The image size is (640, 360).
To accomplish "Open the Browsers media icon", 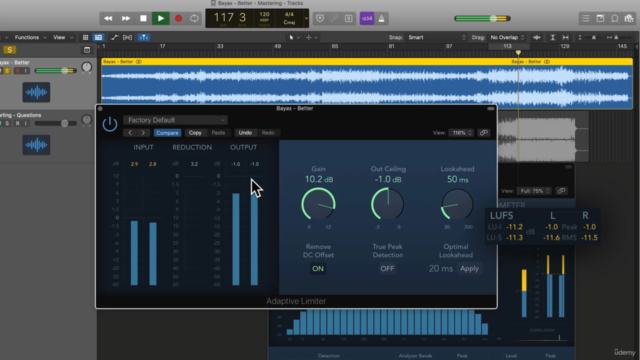I will coord(629,18).
